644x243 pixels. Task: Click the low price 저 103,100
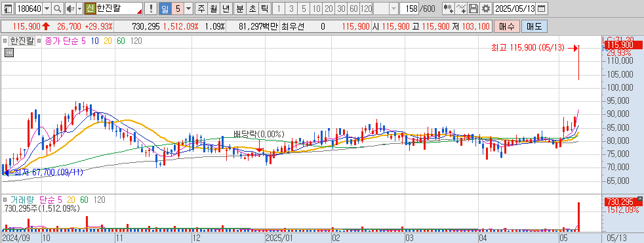click(471, 27)
